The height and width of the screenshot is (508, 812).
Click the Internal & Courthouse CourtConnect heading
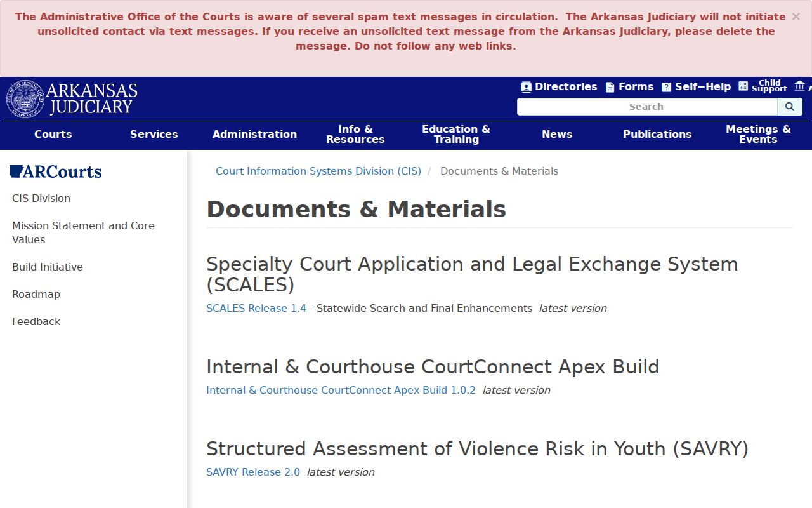(x=433, y=366)
